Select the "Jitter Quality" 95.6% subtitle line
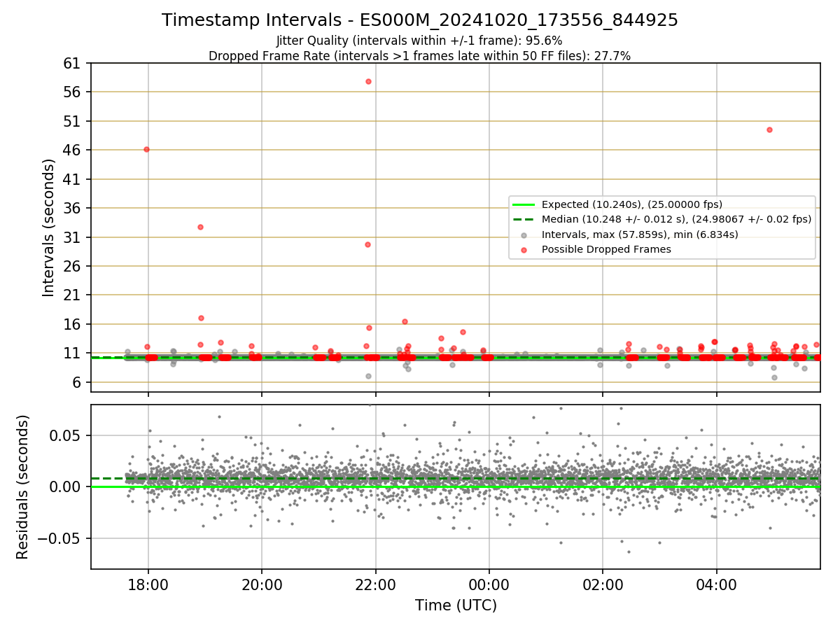The height and width of the screenshot is (630, 840). (x=420, y=41)
